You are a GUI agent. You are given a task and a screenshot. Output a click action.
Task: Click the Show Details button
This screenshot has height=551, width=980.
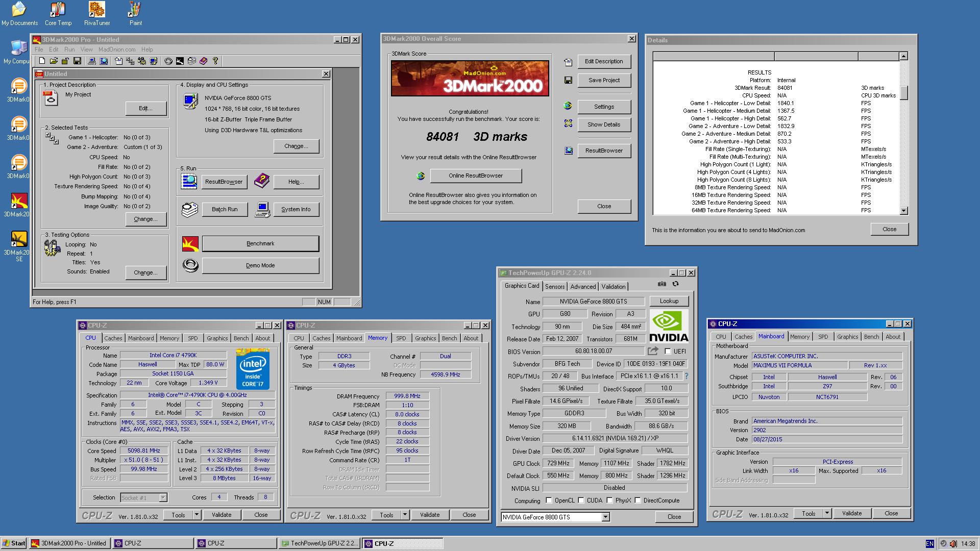604,124
